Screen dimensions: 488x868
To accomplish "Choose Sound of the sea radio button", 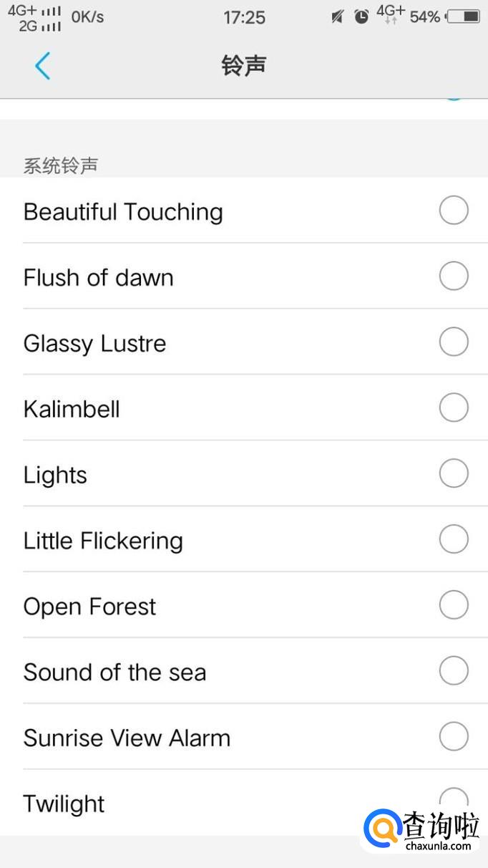I will [x=454, y=671].
